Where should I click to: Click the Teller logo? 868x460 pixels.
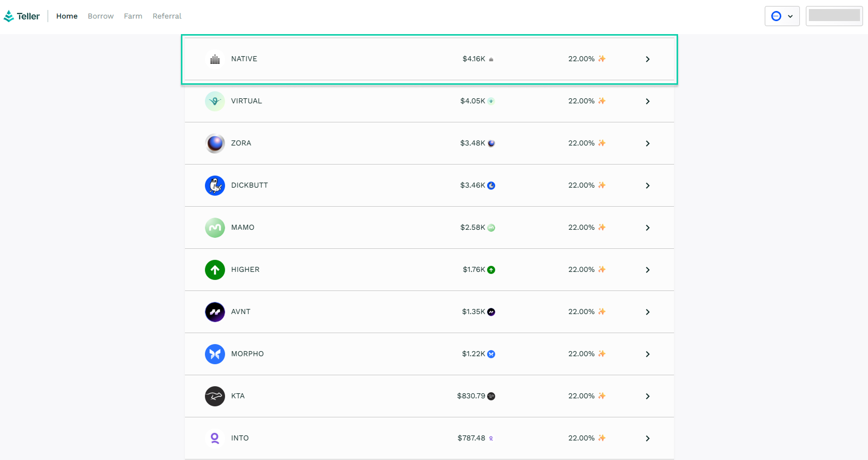pos(22,16)
